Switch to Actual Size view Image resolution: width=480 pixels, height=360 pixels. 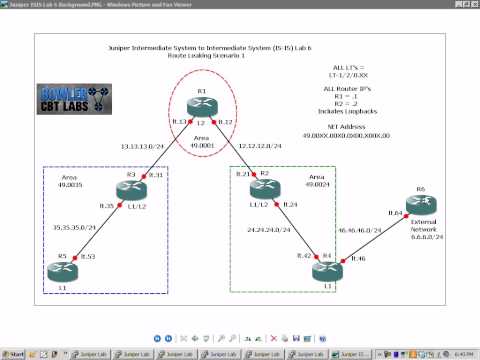(195, 339)
